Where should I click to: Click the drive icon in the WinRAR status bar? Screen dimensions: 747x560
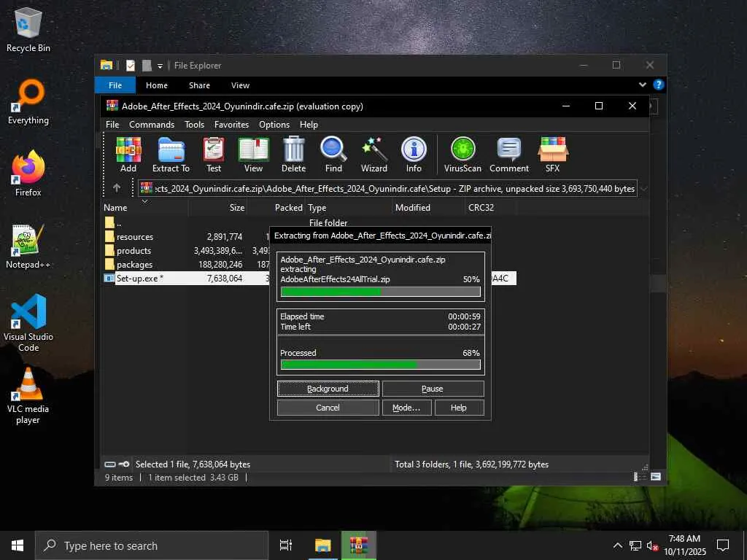coord(109,464)
